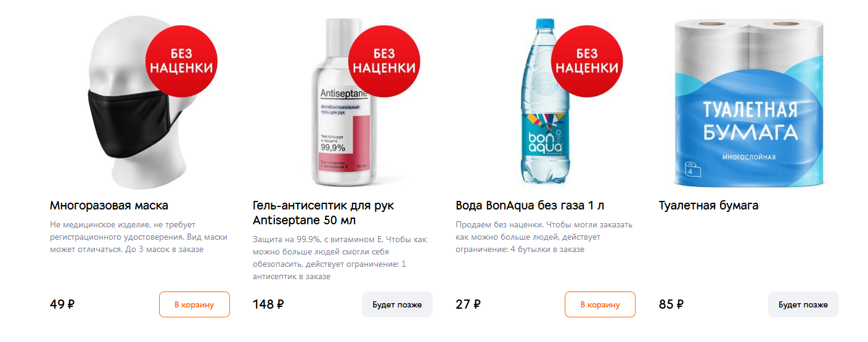
Task: Open 'Гель-антисептик для рук Antiseptane' title
Action: [323, 213]
